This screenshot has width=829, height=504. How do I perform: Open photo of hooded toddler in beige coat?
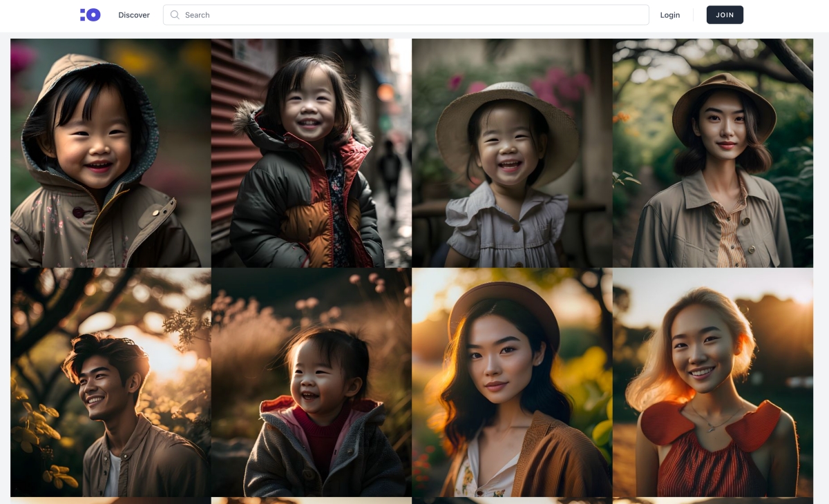point(111,153)
